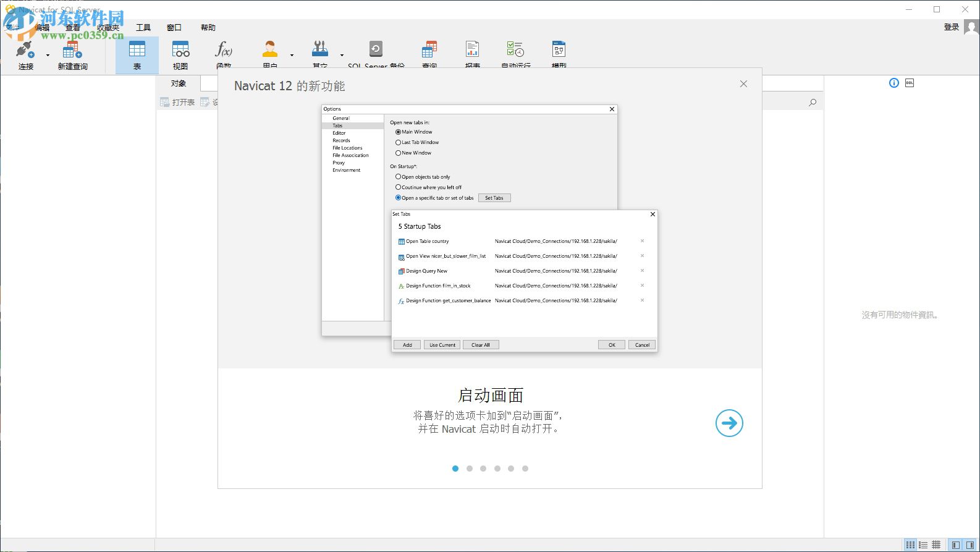
Task: Expand the 用户 dropdown arrow
Action: coord(292,55)
